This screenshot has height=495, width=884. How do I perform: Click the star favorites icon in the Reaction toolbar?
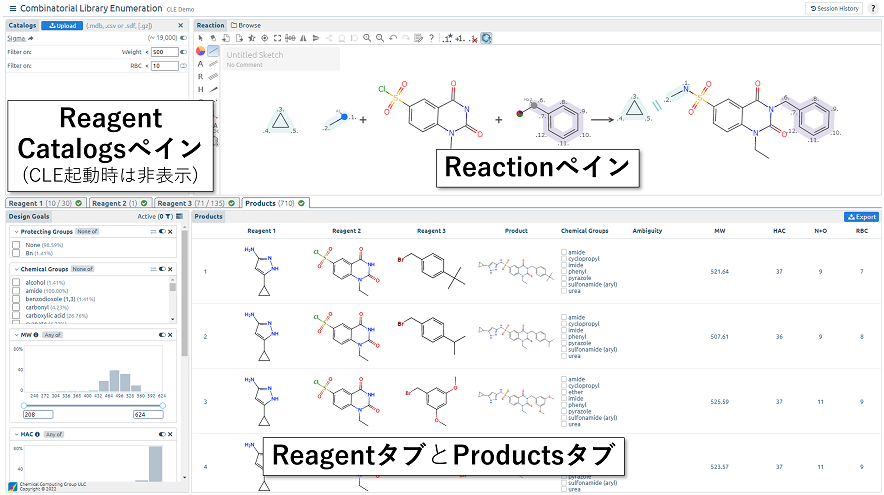pos(251,38)
